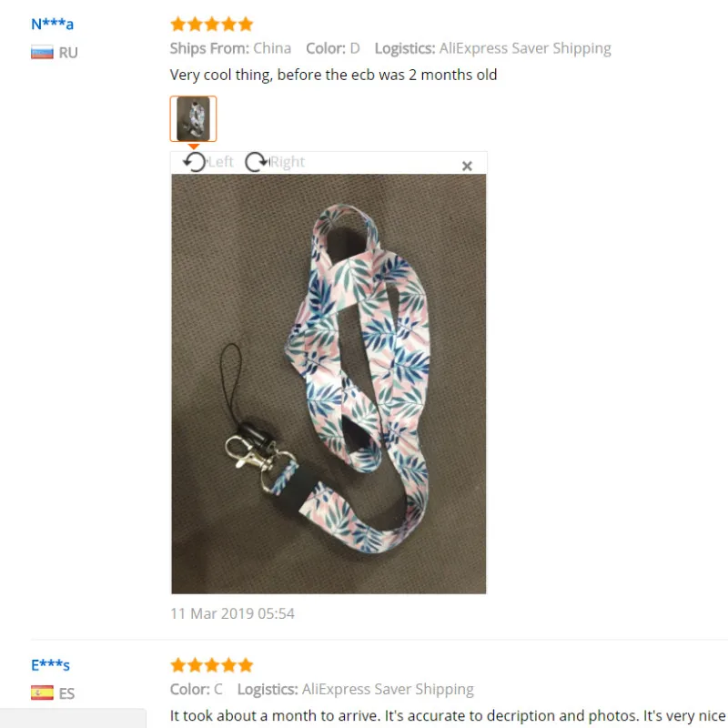Click the AliExpress Saver Shipping text for N***a
Image resolution: width=728 pixels, height=728 pixels.
click(525, 48)
